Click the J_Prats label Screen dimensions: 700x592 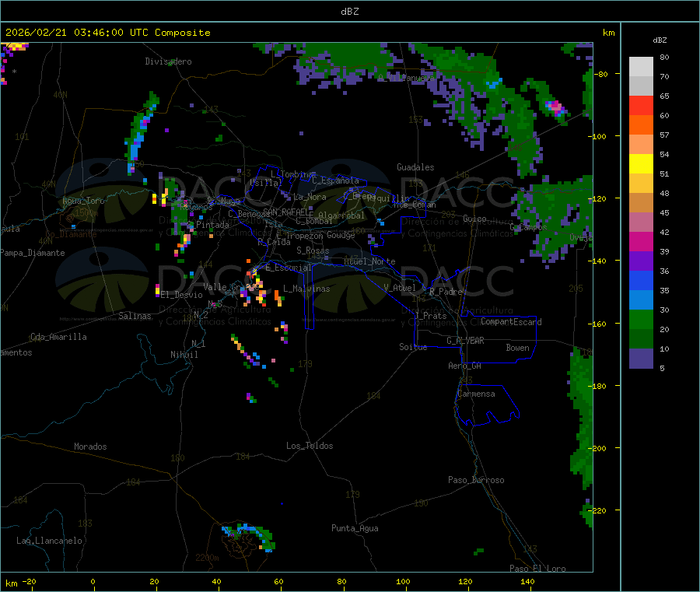point(431,316)
